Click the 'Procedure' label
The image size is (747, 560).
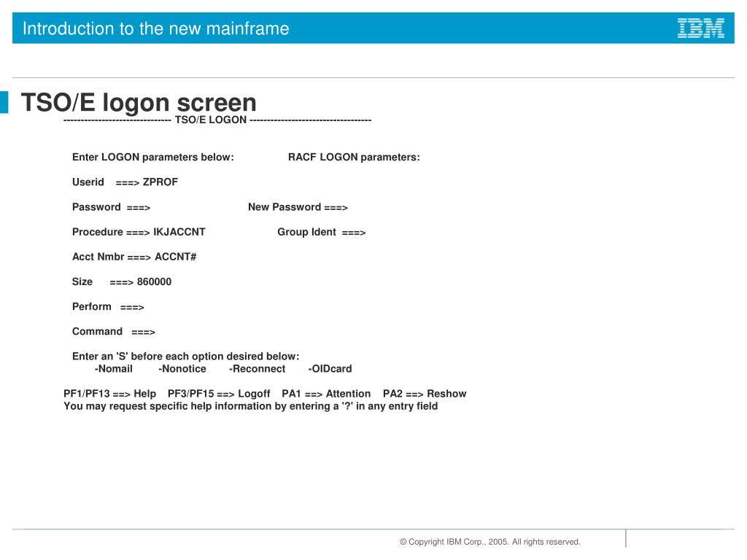pos(98,232)
